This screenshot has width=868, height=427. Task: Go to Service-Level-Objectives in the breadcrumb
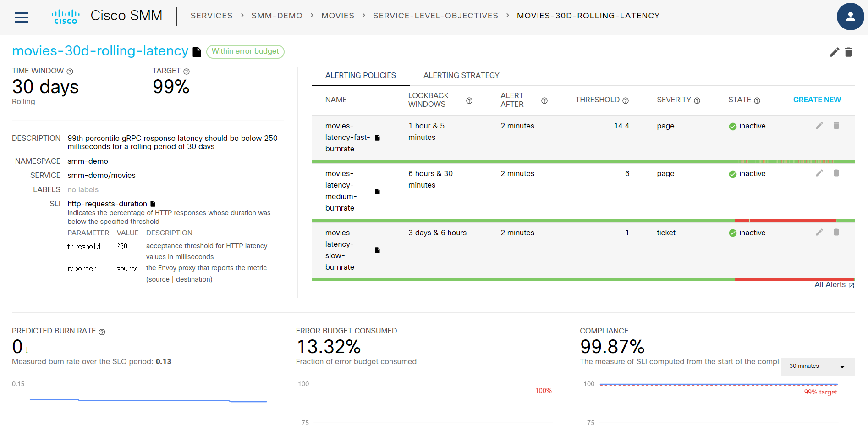tap(435, 16)
